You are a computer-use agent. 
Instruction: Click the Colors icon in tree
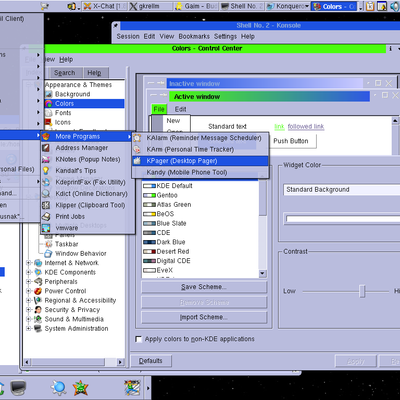49,104
